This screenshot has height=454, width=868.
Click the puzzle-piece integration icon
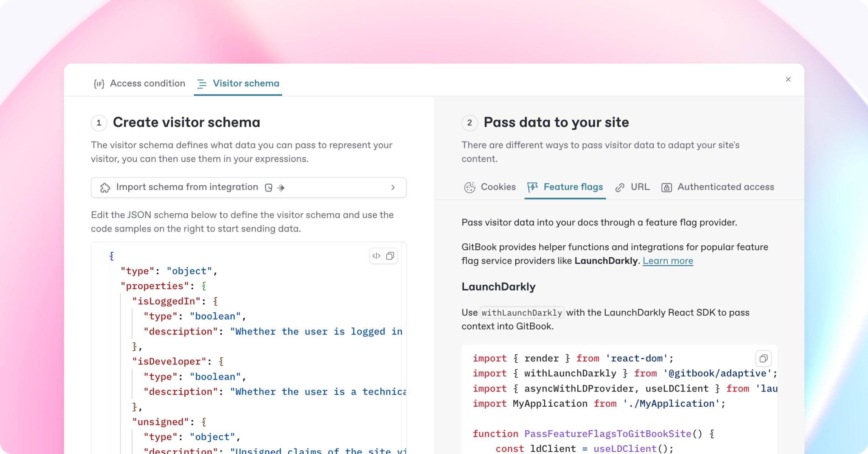tap(105, 188)
